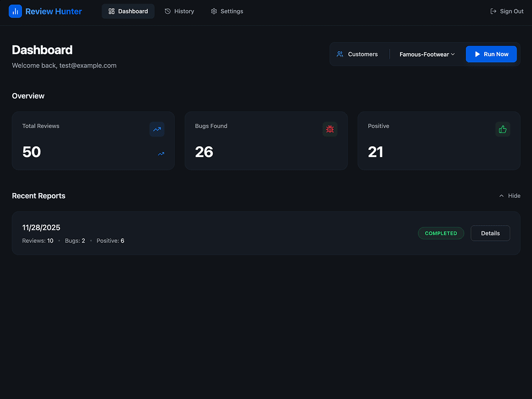This screenshot has width=532, height=399.
Task: Click the Customers people icon
Action: click(339, 54)
